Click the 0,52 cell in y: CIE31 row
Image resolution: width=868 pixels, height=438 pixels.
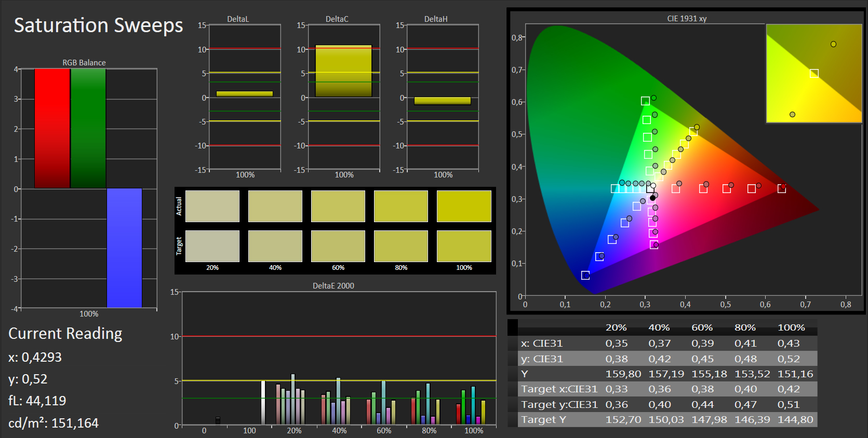click(789, 359)
